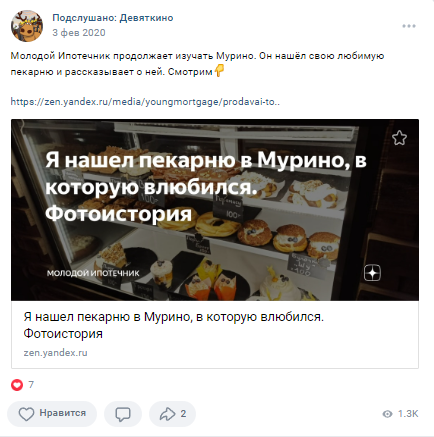The width and height of the screenshot is (434, 437).
Task: Open the zen.yandex.ru youngmortgage URL
Action: 145,102
